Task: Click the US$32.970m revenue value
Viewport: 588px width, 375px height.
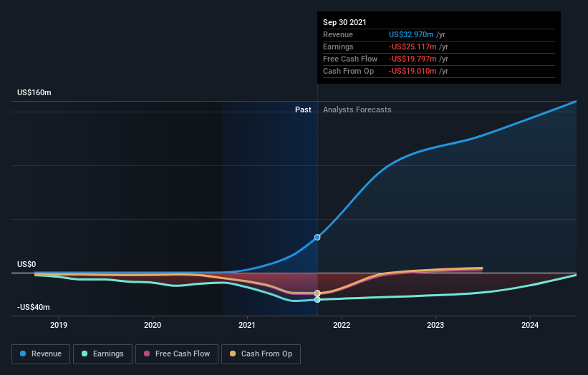Action: pyautogui.click(x=411, y=34)
